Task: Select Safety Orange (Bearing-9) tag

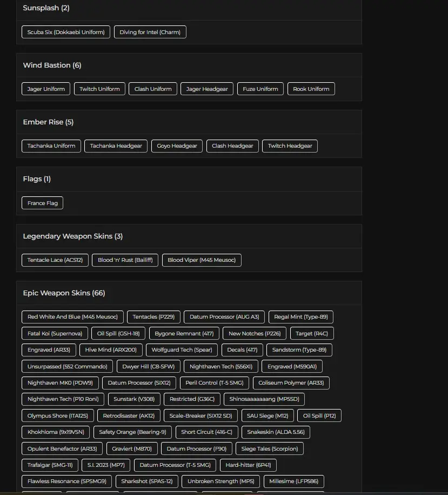Action: pyautogui.click(x=133, y=432)
